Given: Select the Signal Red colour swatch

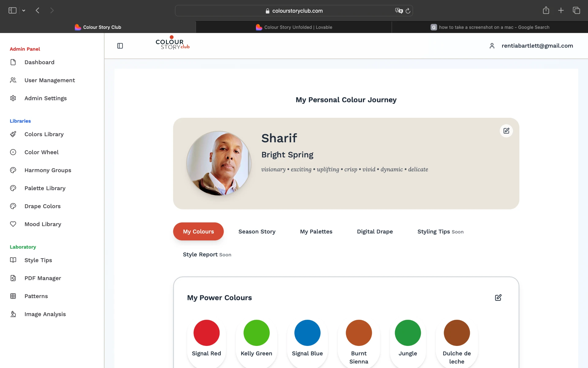Looking at the screenshot, I should tap(206, 333).
